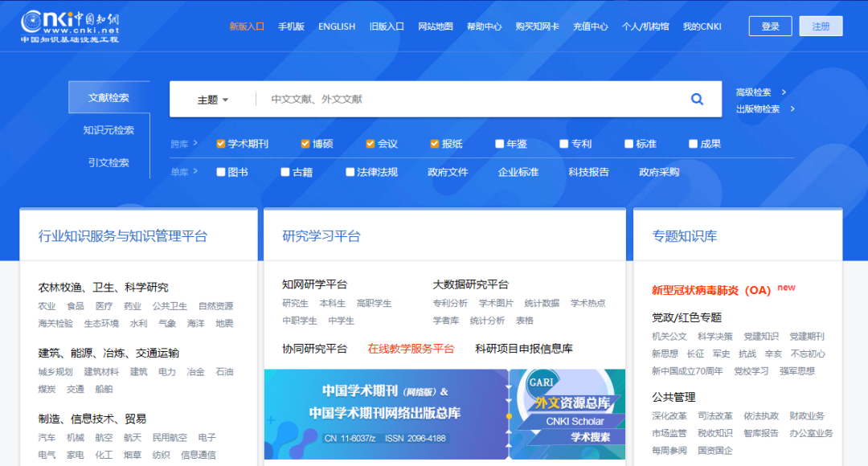Click the 登录 login button

pyautogui.click(x=770, y=27)
